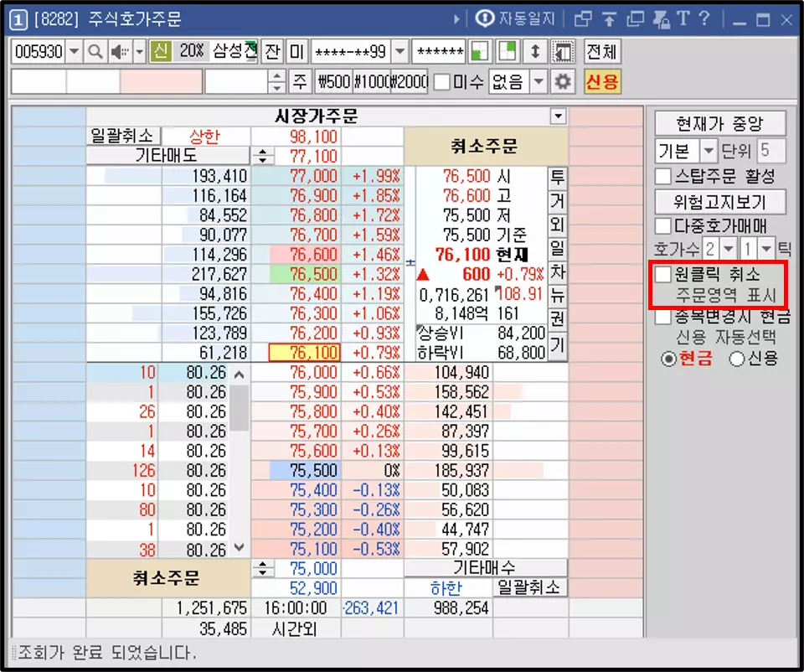Expand the 시장가주문 dropdown arrow
This screenshot has width=804, height=672.
pos(559,116)
